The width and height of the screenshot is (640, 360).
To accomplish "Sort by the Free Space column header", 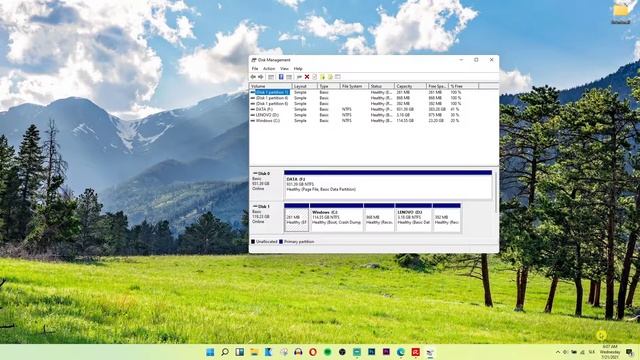I will (x=438, y=86).
